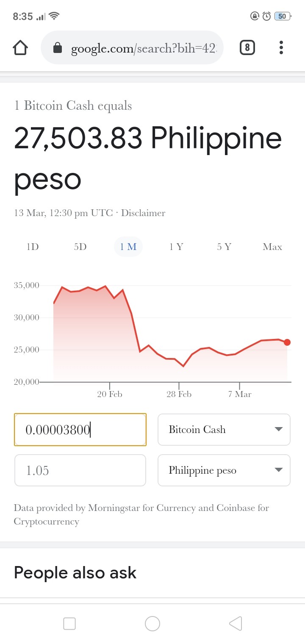305x644 pixels.
Task: Switch chart to 1 Y range
Action: coord(176,247)
